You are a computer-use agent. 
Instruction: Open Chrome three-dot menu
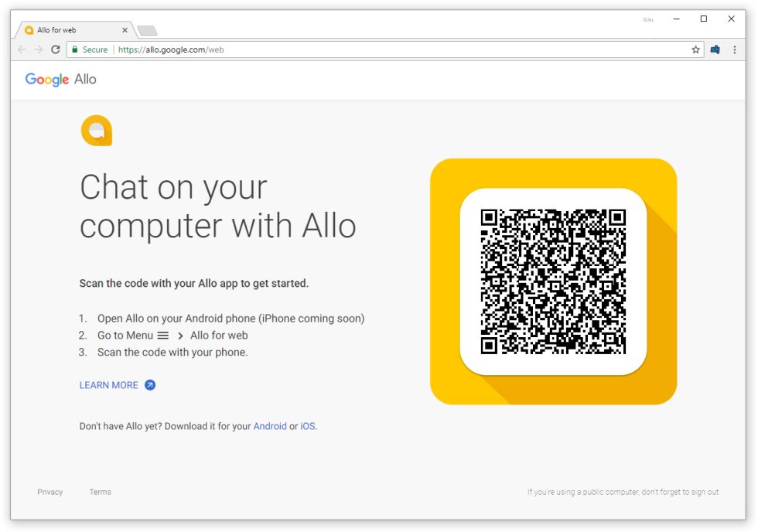click(x=734, y=49)
